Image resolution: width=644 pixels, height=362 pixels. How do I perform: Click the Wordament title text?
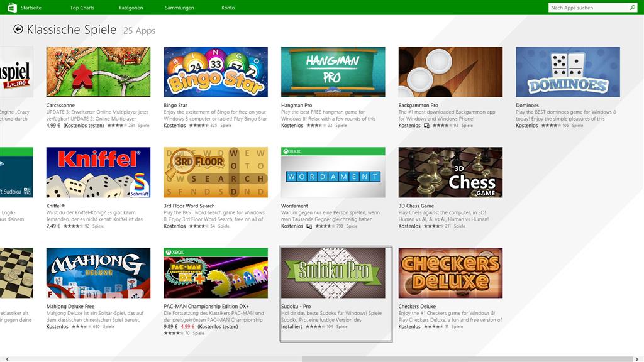pos(294,206)
